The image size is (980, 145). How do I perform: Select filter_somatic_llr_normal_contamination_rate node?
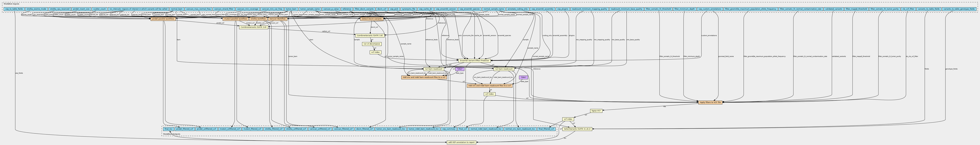(800, 9)
